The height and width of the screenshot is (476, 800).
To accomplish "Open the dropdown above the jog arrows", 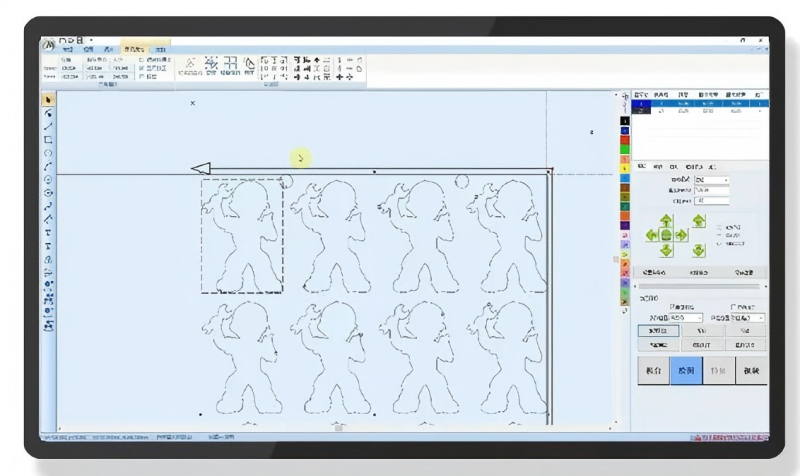I will tap(712, 180).
